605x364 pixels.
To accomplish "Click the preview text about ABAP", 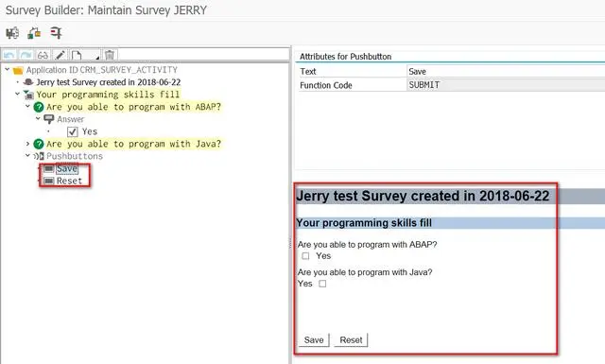I will 367,245.
